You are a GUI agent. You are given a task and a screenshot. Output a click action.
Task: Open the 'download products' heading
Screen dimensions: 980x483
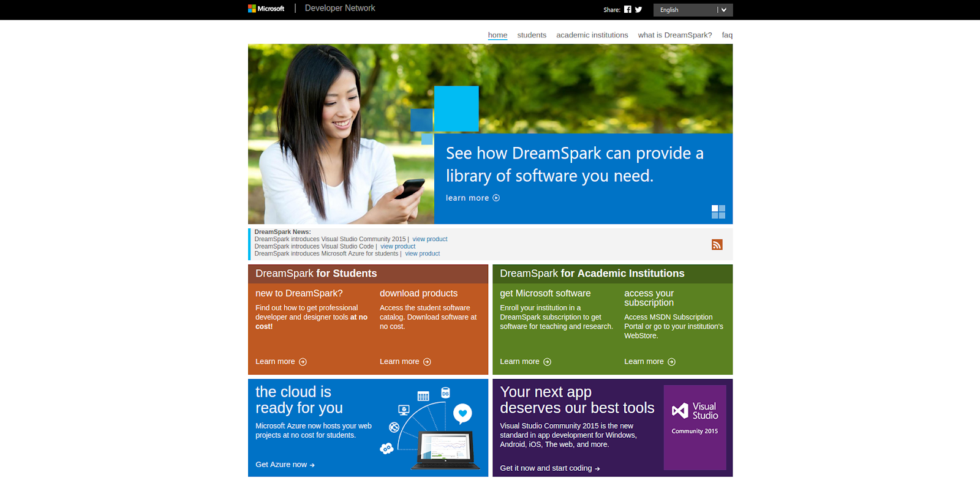click(418, 293)
